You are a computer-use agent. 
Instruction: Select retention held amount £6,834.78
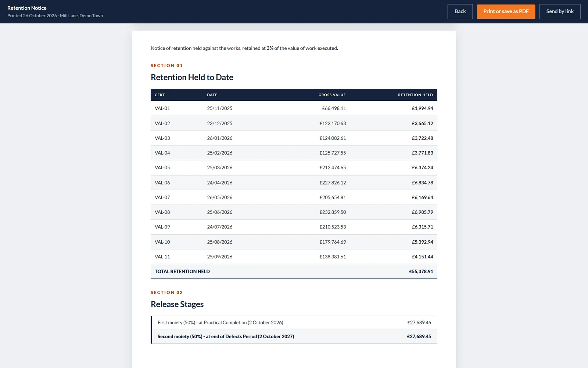click(423, 183)
